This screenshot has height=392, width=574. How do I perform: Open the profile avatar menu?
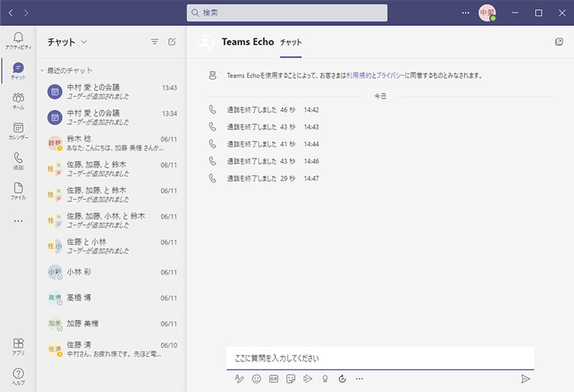488,13
